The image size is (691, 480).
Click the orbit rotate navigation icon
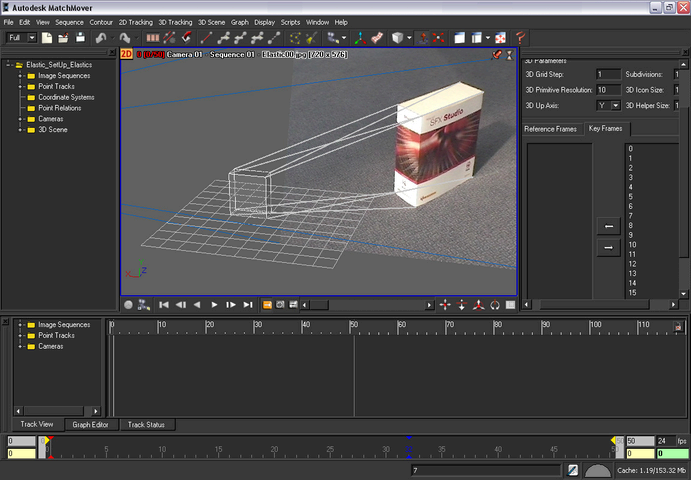[x=495, y=305]
